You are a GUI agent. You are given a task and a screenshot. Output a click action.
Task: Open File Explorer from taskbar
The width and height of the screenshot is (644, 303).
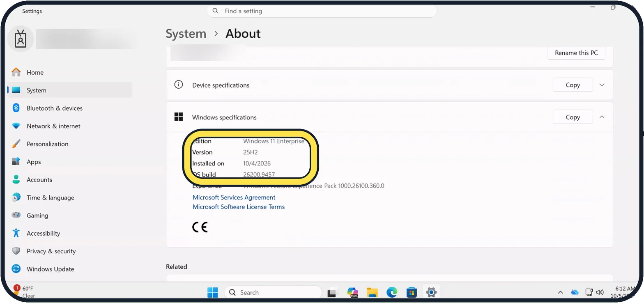click(x=372, y=292)
